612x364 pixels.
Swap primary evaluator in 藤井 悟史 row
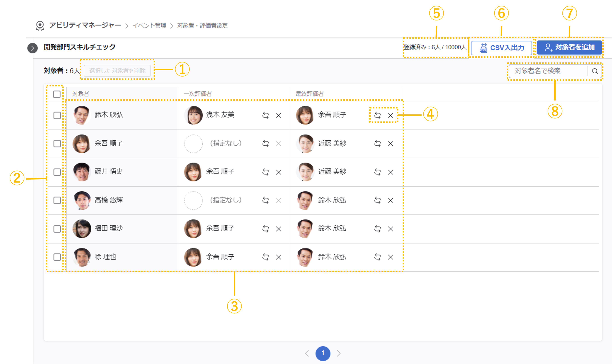[266, 172]
